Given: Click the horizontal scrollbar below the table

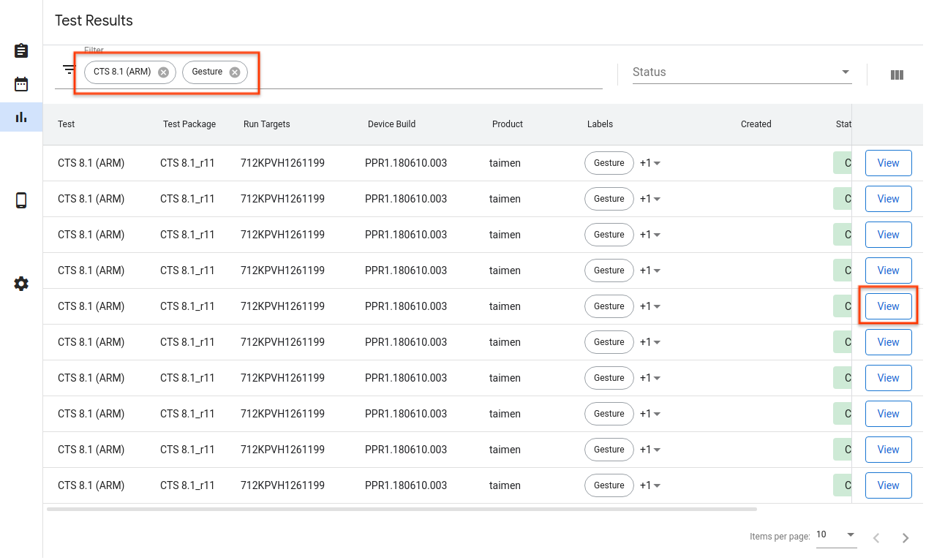Looking at the screenshot, I should [401, 509].
